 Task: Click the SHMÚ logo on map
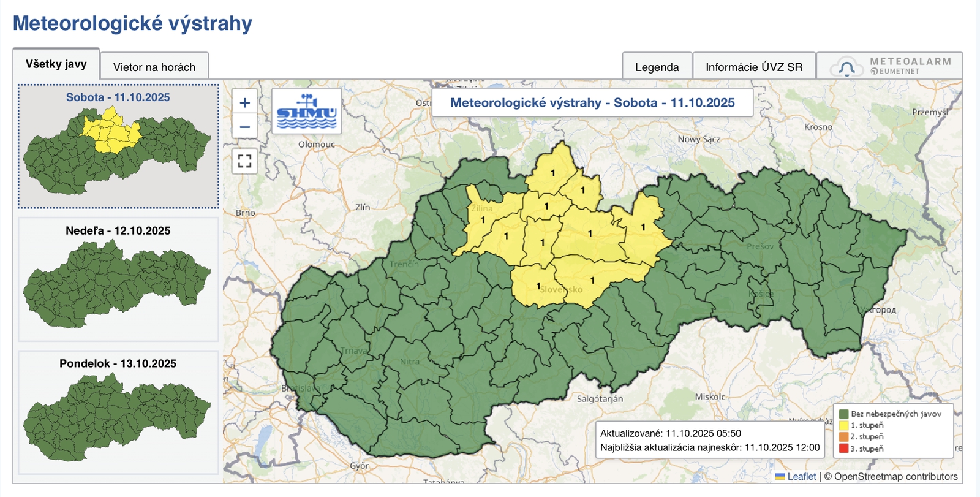click(x=306, y=111)
